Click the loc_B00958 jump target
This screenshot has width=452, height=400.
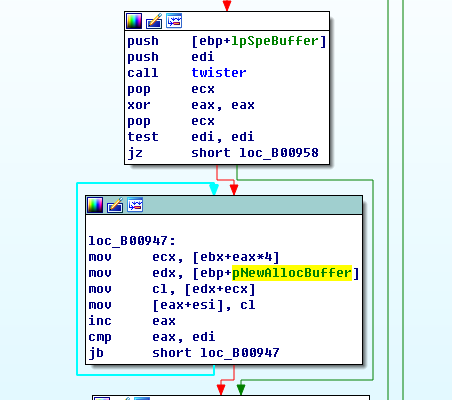pyautogui.click(x=279, y=153)
